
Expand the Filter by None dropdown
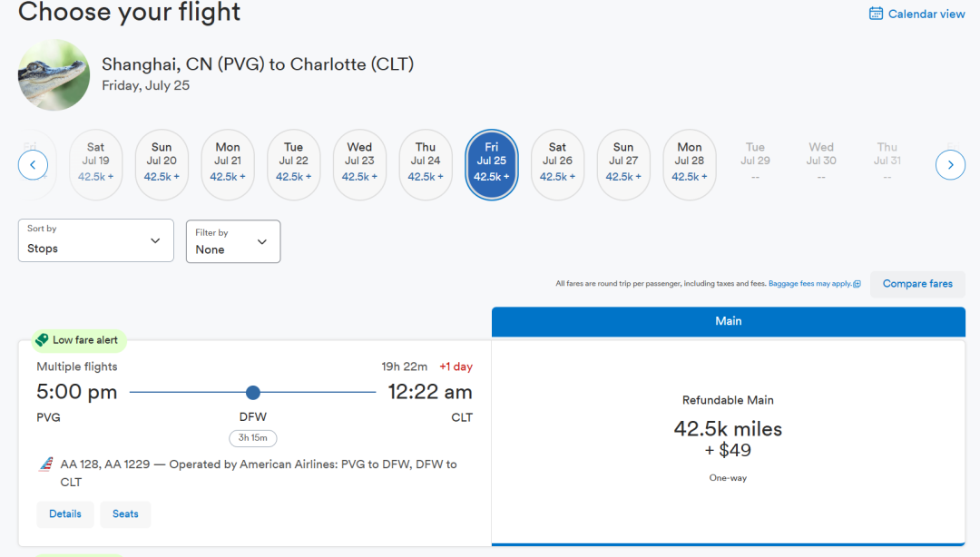click(232, 241)
